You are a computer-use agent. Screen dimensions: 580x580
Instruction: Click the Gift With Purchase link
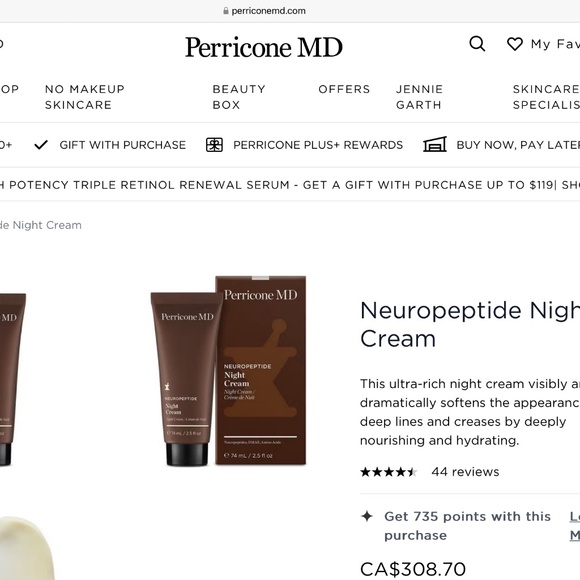point(122,145)
